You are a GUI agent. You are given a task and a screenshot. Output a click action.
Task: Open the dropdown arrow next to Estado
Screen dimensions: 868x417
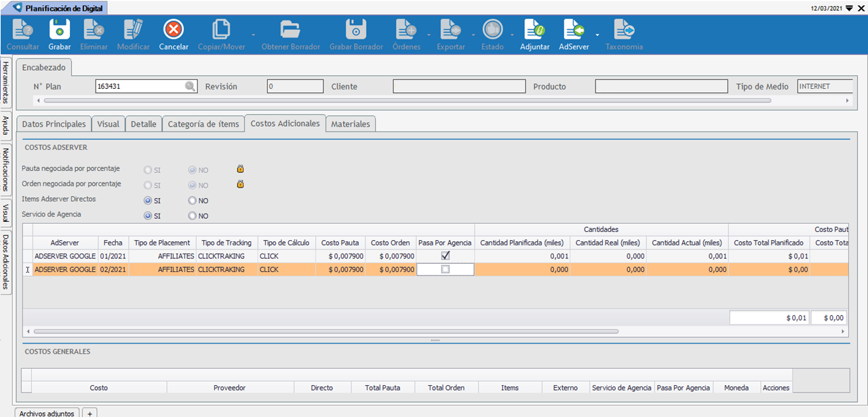(x=512, y=34)
